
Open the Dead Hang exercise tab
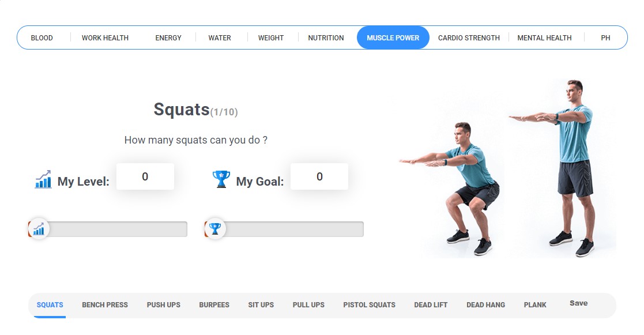(486, 305)
